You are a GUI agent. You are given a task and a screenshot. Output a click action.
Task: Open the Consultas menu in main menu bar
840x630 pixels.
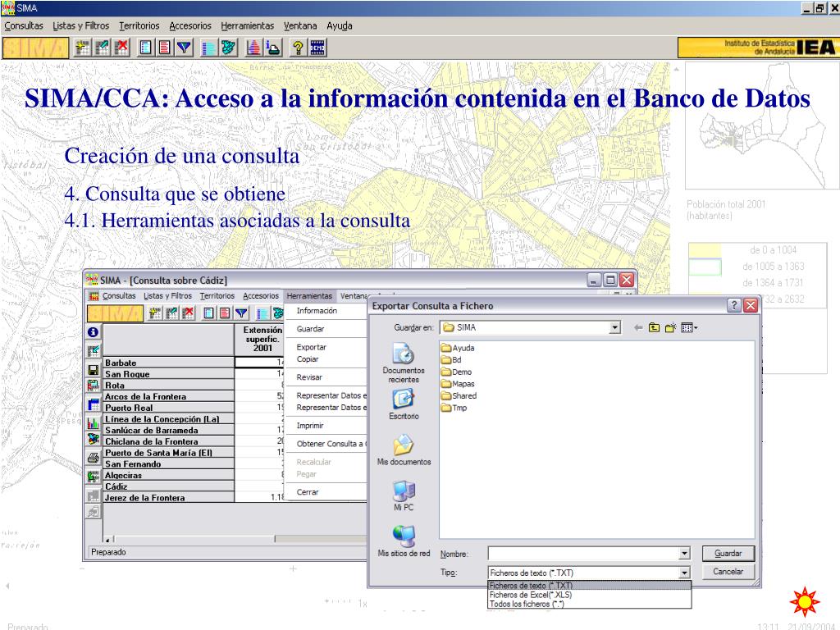(24, 25)
